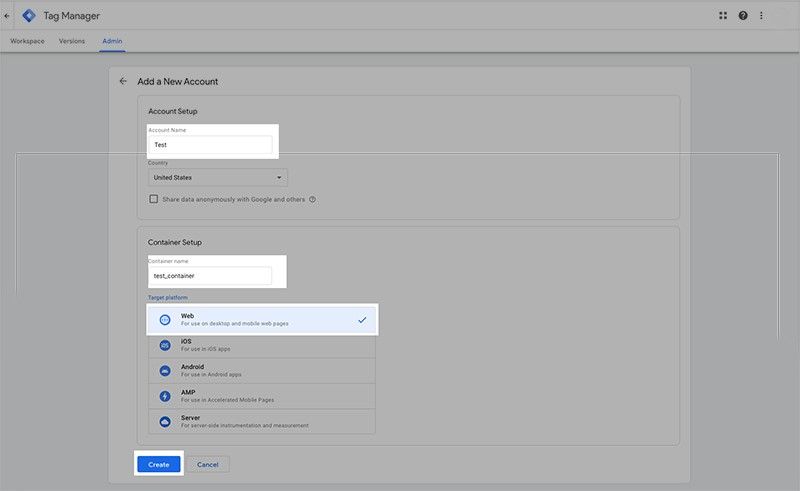Click the Cancel button
The height and width of the screenshot is (491, 800).
point(208,464)
